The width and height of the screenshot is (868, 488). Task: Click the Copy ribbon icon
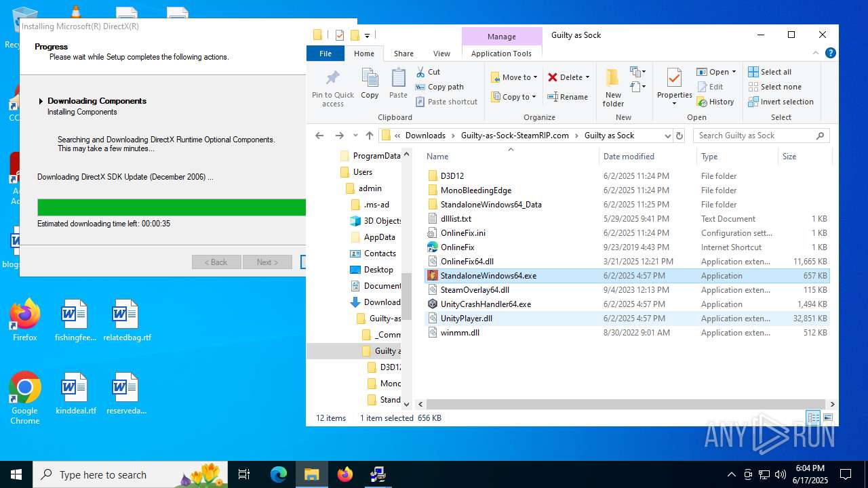pyautogui.click(x=370, y=84)
